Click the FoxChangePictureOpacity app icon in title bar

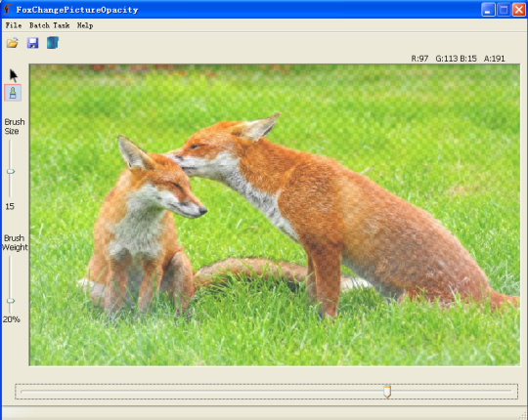click(x=8, y=10)
